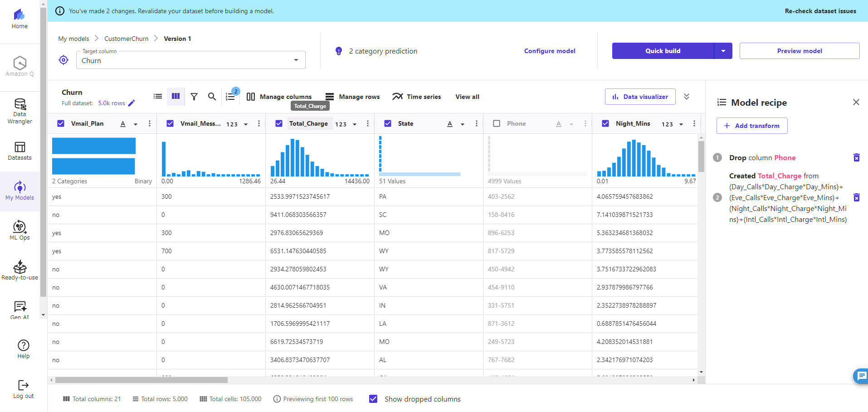Click the Night_Mins histogram chart
This screenshot has height=412, width=868.
(646, 158)
